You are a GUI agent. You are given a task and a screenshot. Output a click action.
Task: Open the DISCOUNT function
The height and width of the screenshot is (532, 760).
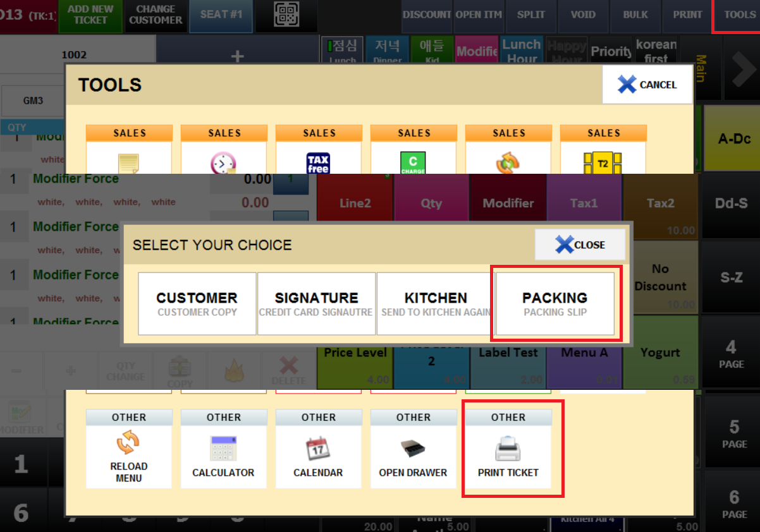[427, 16]
